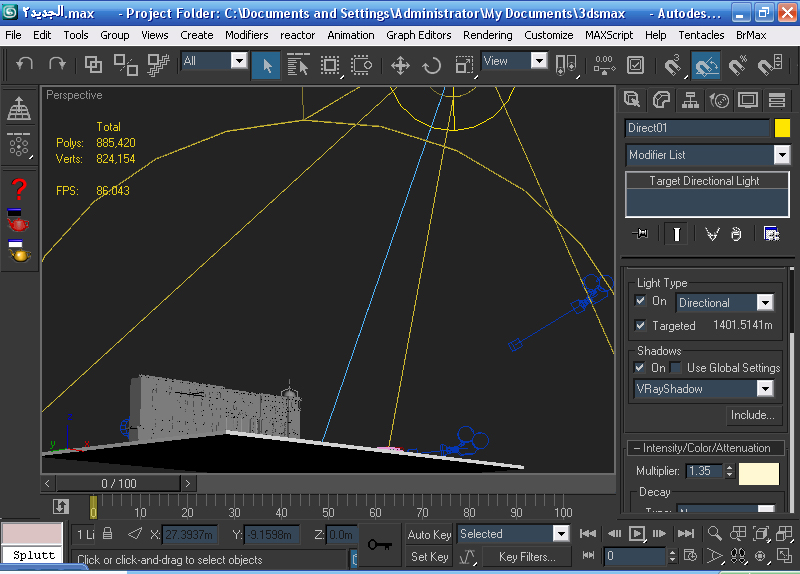800x574 pixels.
Task: Open the Create panel tab icon
Action: 632,100
